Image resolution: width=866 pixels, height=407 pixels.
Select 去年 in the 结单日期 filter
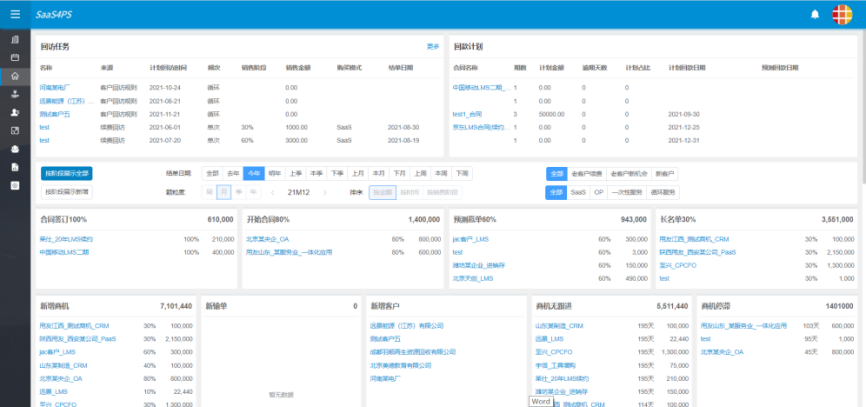234,173
